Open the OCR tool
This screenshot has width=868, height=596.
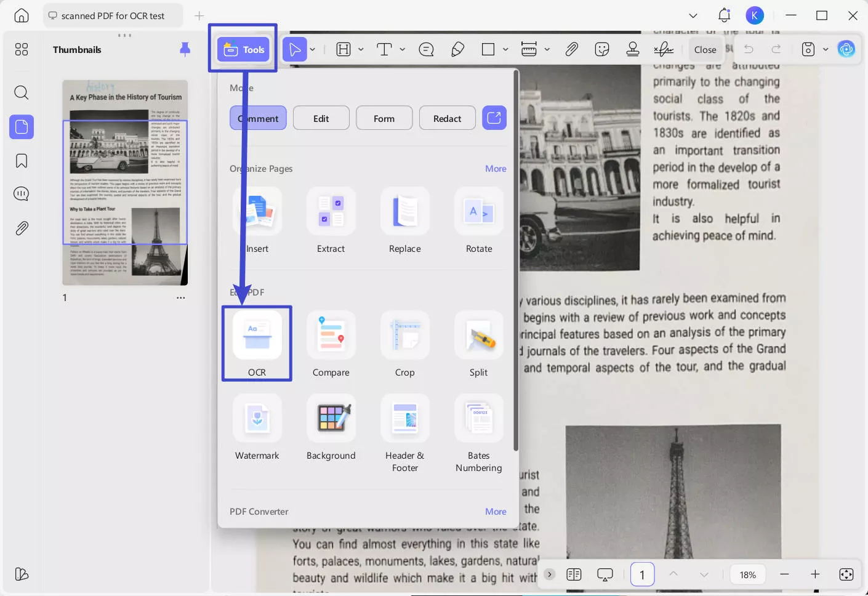pyautogui.click(x=257, y=344)
